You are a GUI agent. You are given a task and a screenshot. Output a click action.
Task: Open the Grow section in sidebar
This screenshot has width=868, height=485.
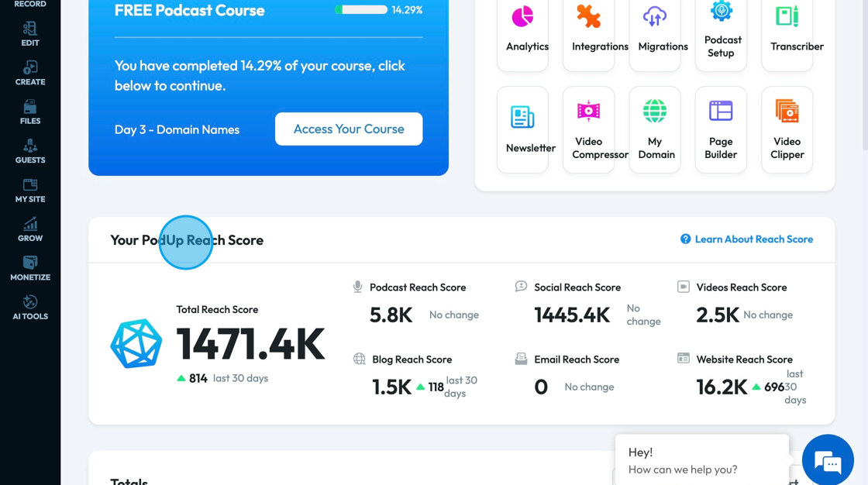30,230
